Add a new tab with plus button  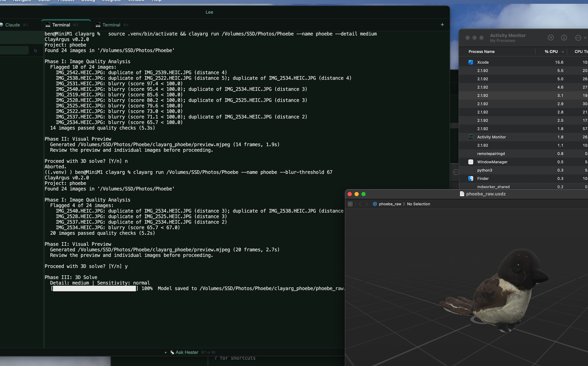(x=442, y=24)
